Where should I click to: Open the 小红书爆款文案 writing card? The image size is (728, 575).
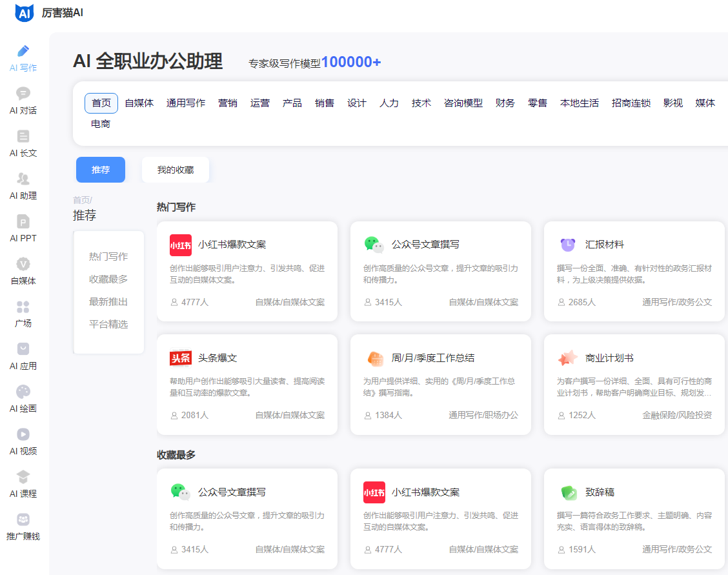(x=247, y=270)
